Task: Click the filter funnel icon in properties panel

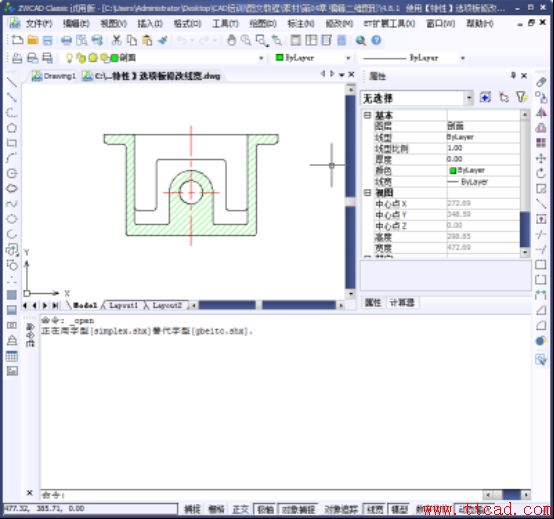Action: pos(521,97)
